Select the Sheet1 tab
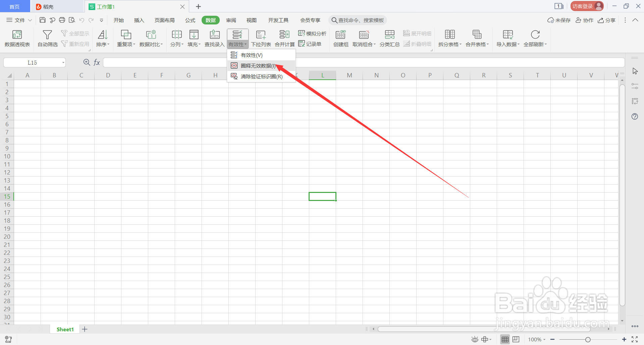644x345 pixels. click(x=65, y=329)
